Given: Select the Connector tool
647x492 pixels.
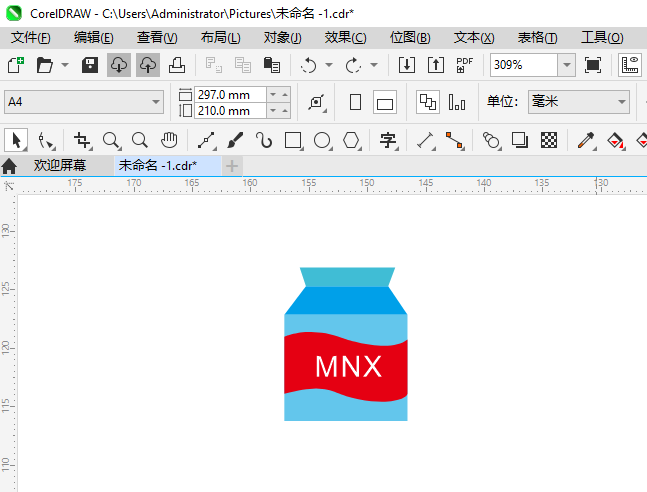Looking at the screenshot, I should point(455,141).
